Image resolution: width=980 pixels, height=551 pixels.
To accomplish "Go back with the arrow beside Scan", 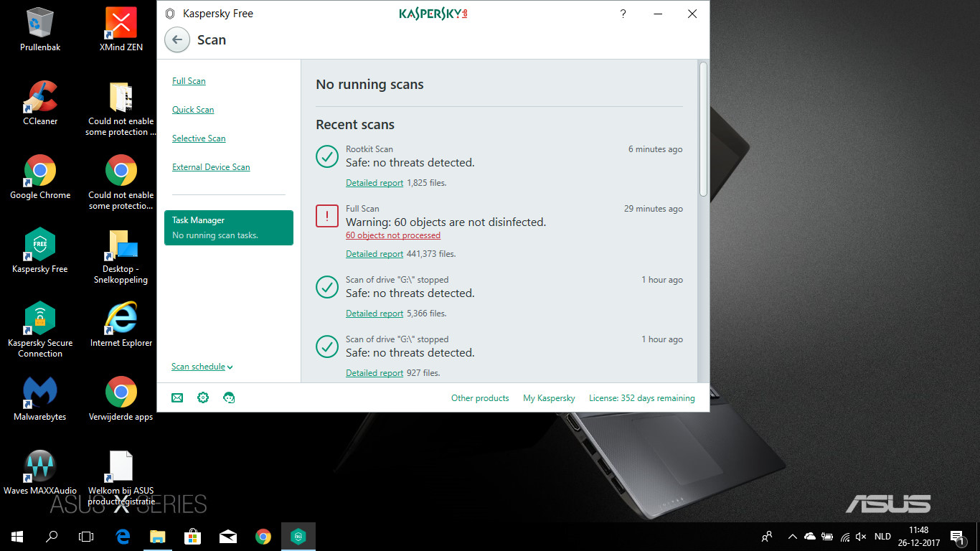I will point(177,40).
